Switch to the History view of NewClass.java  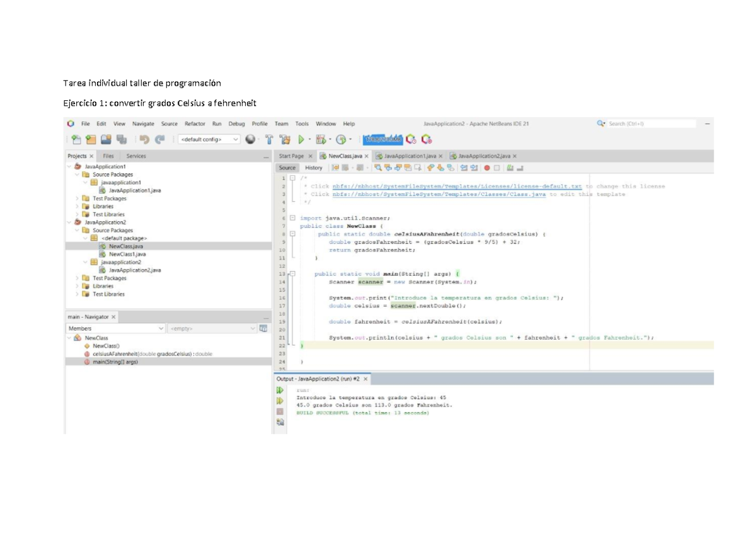[x=313, y=168]
